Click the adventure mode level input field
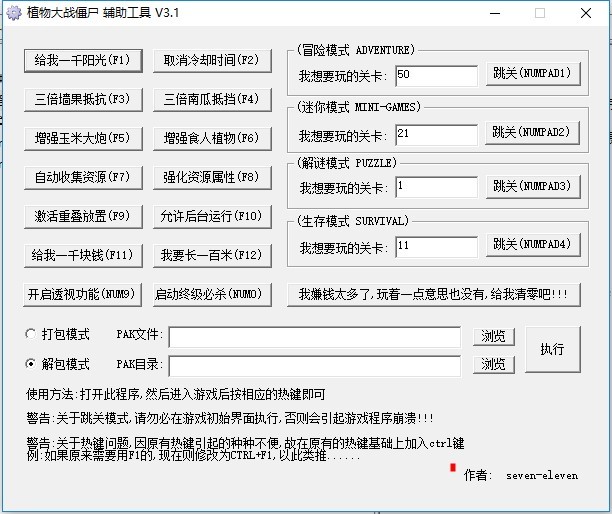 (436, 75)
